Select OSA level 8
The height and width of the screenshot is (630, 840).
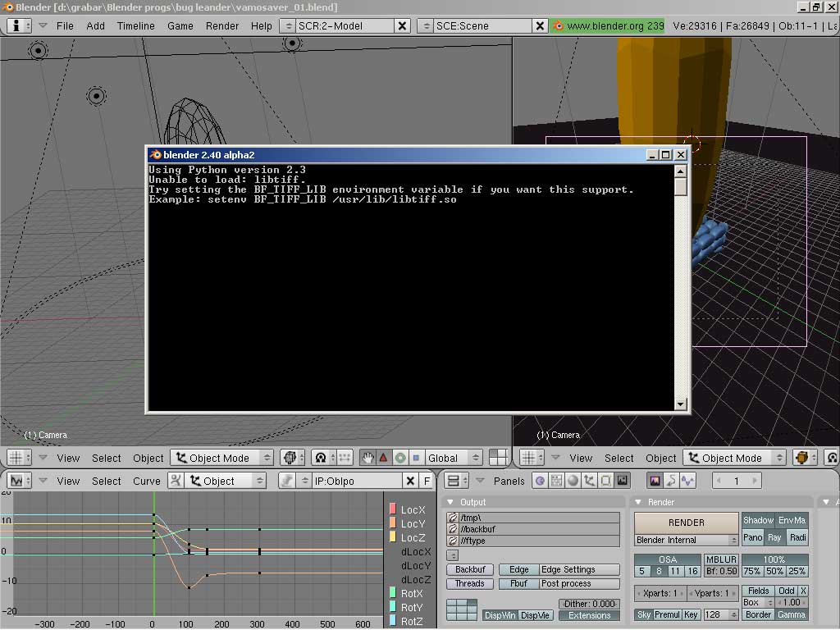click(659, 572)
